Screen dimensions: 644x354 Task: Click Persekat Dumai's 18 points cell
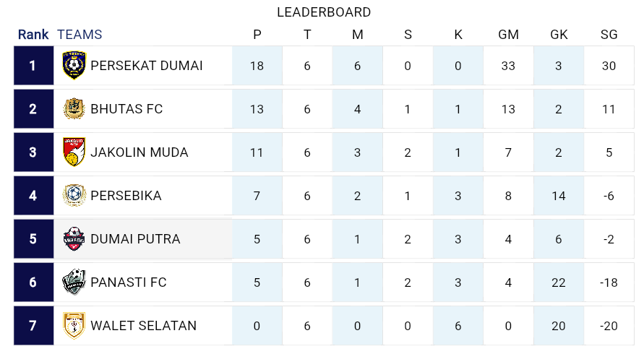point(257,66)
